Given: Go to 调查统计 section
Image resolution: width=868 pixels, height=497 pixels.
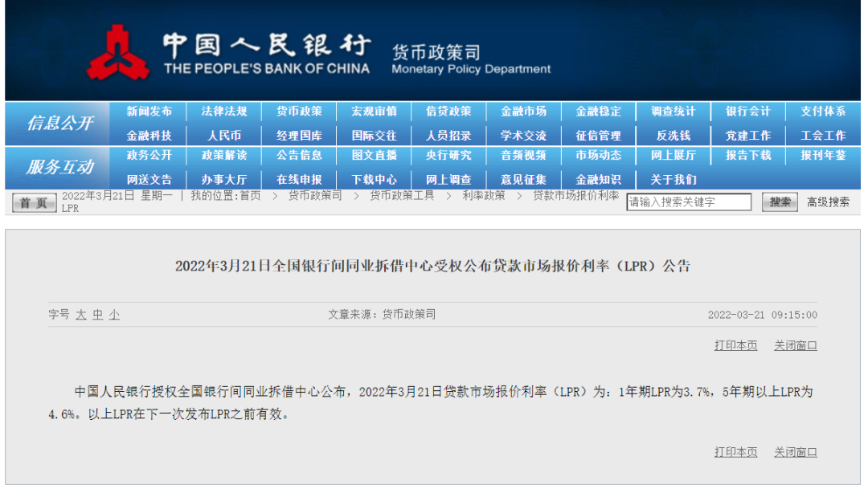Looking at the screenshot, I should point(674,111).
